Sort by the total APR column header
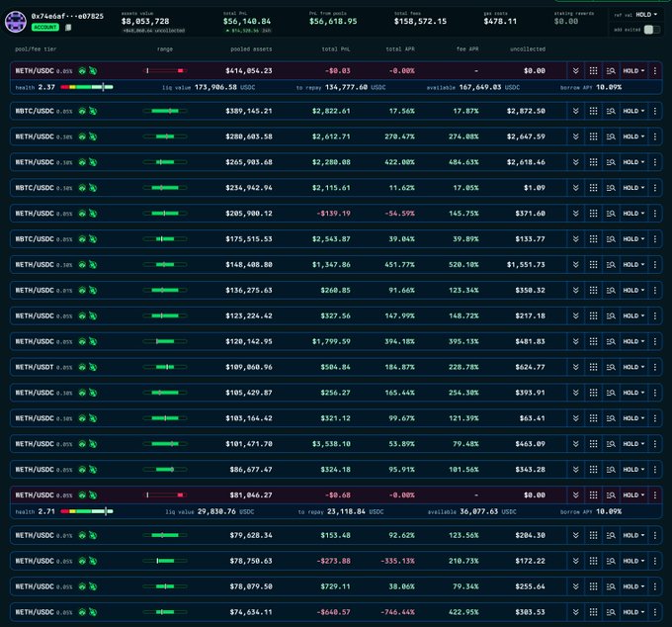Image resolution: width=672 pixels, height=627 pixels. coord(400,49)
